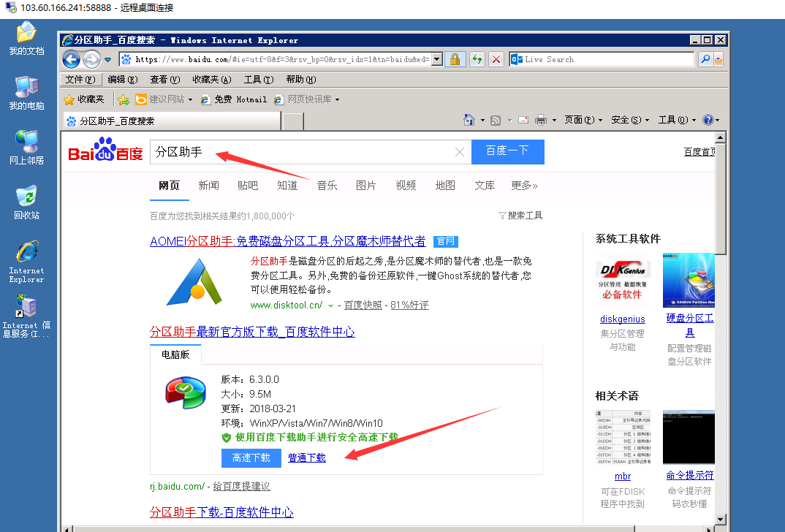
Task: Open the 回收站 desktop icon
Action: [x=26, y=202]
